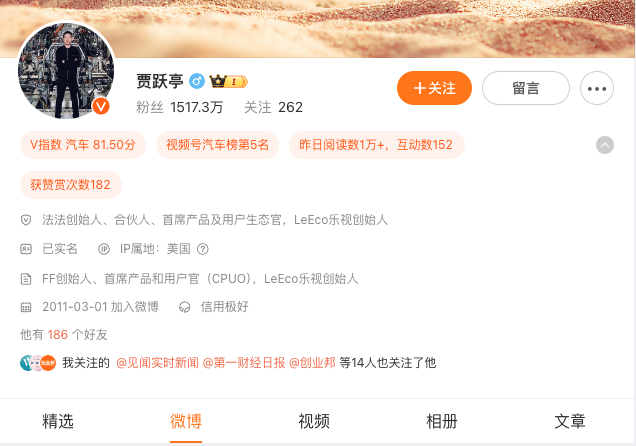
Task: Open the @第一财经日报 mention link
Action: (x=244, y=363)
